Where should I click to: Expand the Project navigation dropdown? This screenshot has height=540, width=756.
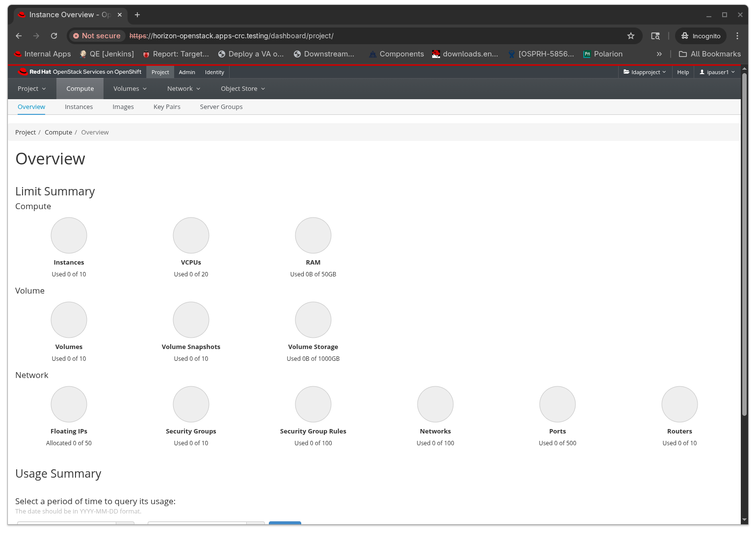point(32,89)
